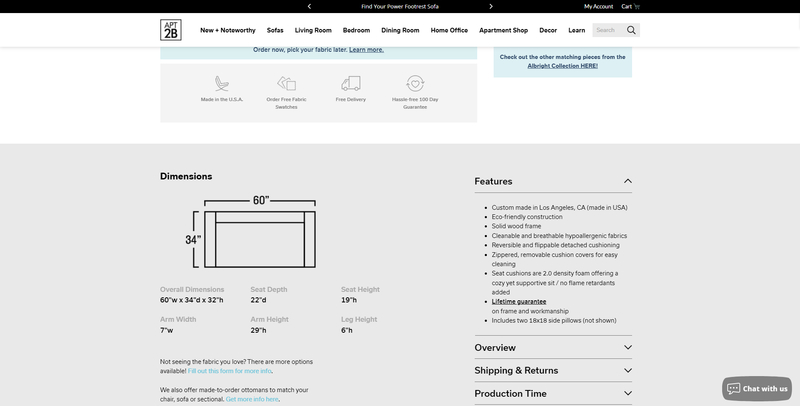Expand the Overview section
800x406 pixels.
pos(627,347)
